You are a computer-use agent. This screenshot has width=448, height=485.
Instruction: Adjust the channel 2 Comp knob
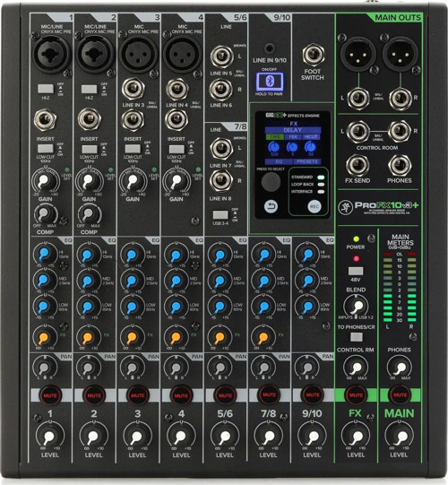(89, 214)
